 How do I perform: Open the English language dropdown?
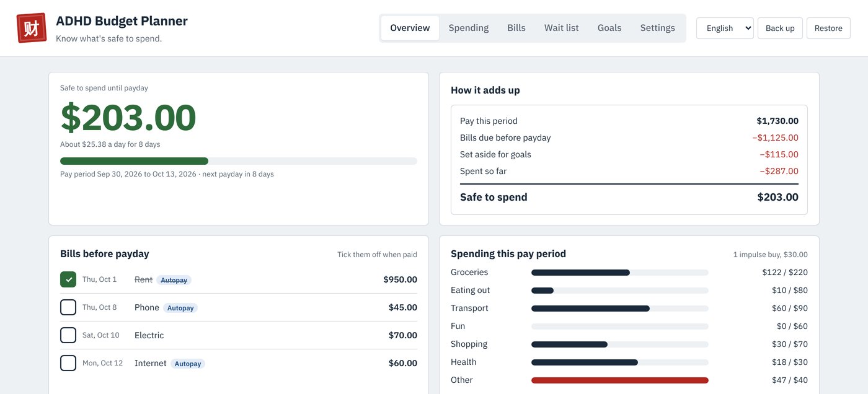click(725, 28)
